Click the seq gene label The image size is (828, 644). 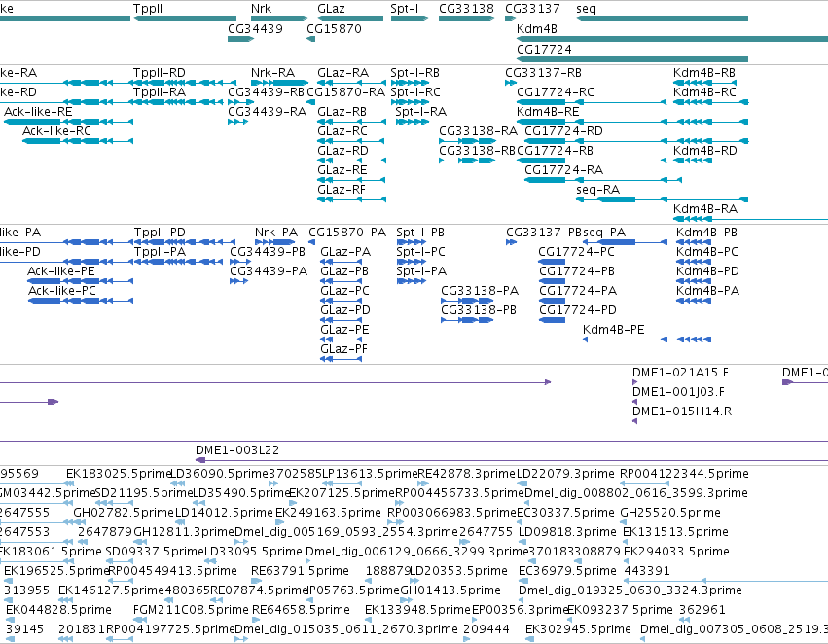586,9
